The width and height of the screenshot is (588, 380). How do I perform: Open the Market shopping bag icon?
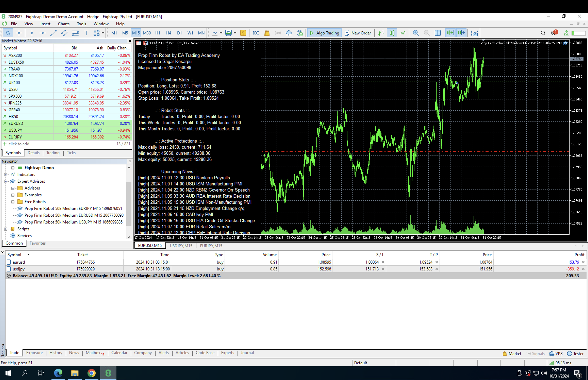(x=267, y=33)
